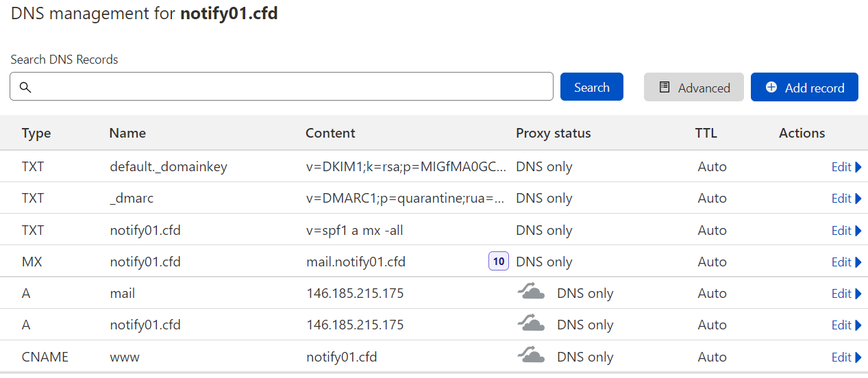Click the Advanced book icon
Screen dimensions: 868x378
pos(664,87)
